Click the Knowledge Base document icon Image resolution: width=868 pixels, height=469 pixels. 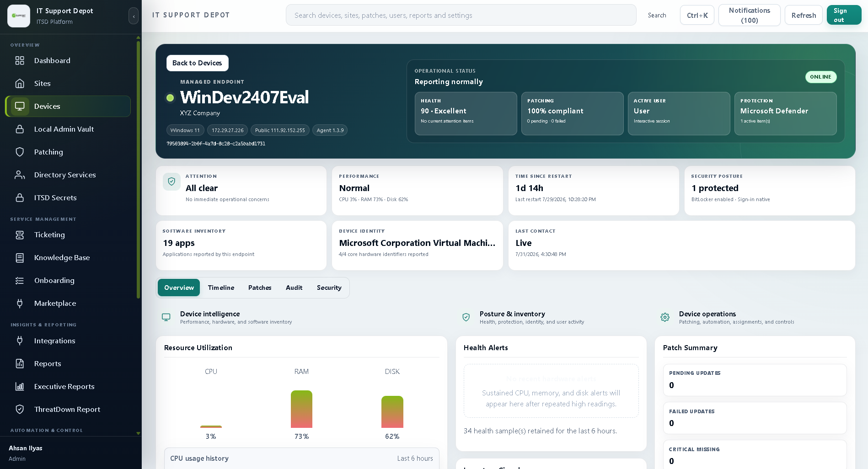[20, 257]
